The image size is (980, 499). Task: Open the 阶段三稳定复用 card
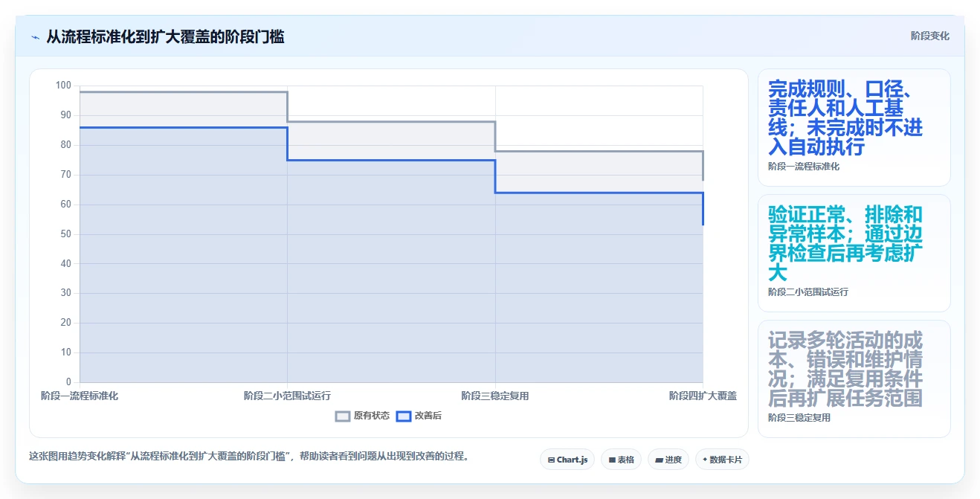tap(854, 379)
